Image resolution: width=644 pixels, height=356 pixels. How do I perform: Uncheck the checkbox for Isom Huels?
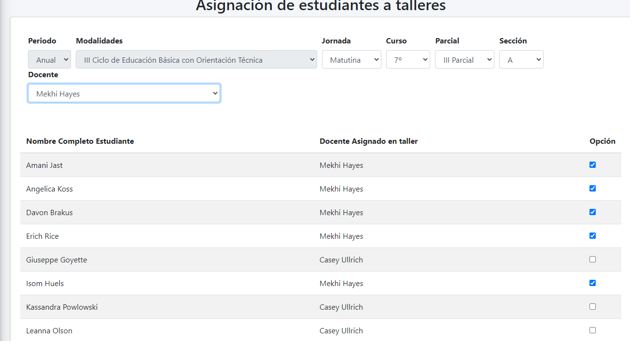[592, 283]
